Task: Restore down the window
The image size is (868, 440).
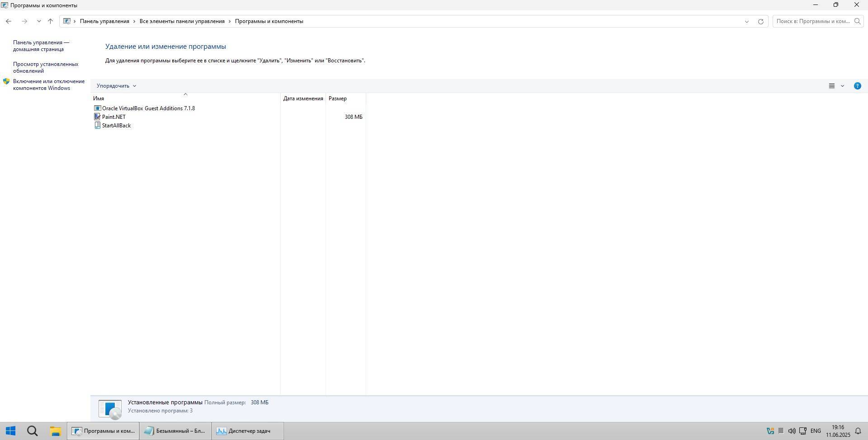Action: (836, 5)
